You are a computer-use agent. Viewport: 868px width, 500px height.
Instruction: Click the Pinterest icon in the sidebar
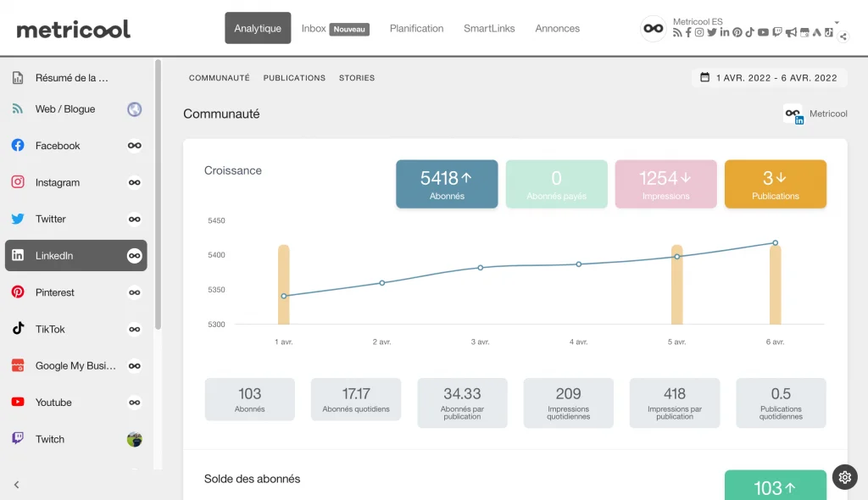[x=18, y=292]
